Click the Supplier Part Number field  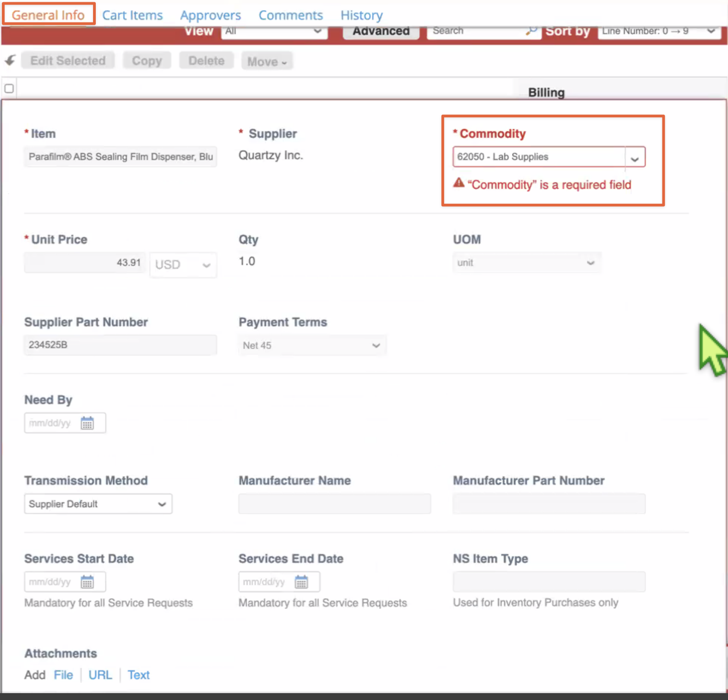point(121,345)
